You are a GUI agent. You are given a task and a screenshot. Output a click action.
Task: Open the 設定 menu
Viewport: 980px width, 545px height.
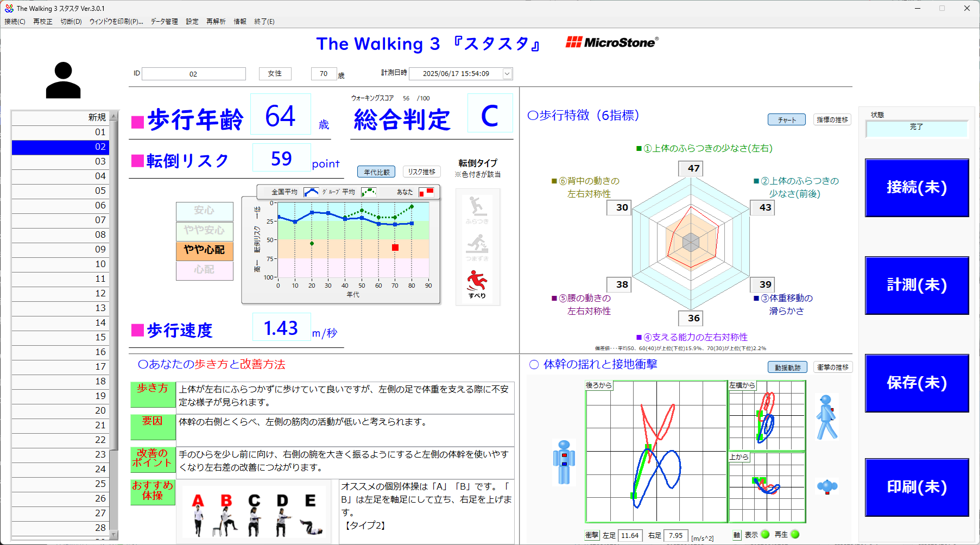(192, 22)
